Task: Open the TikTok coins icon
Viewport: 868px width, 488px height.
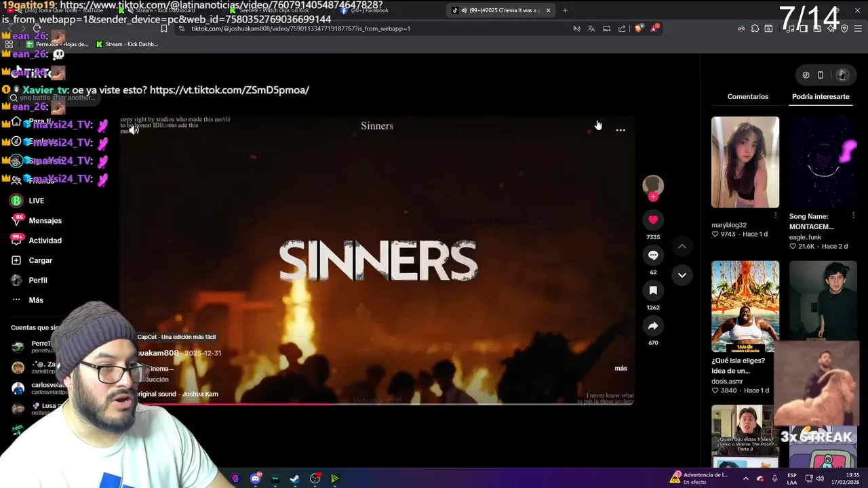Action: coord(806,75)
